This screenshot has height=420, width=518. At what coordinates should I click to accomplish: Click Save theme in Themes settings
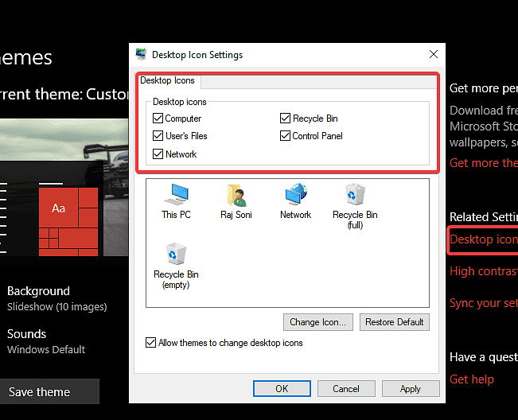click(x=49, y=391)
